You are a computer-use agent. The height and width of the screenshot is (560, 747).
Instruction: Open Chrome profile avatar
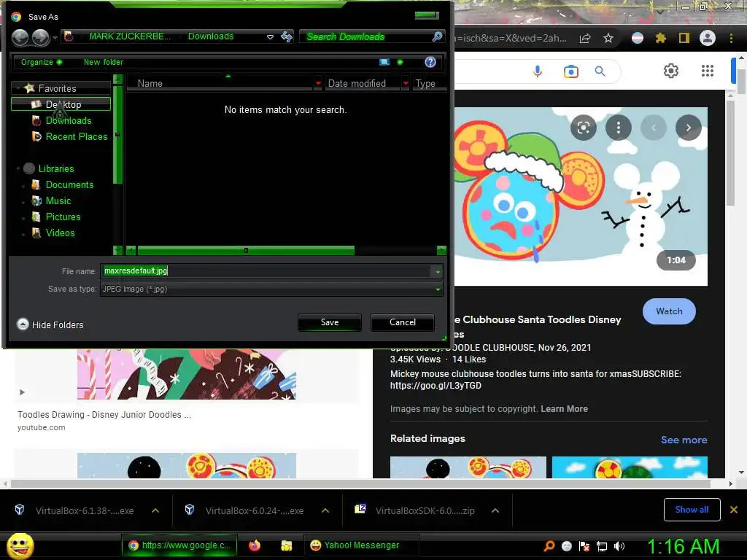click(708, 38)
